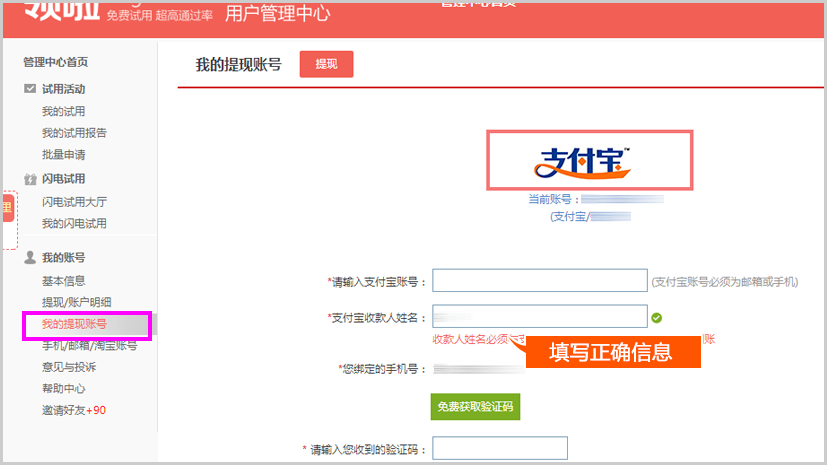Click the 我的账号 person icon

click(30, 257)
